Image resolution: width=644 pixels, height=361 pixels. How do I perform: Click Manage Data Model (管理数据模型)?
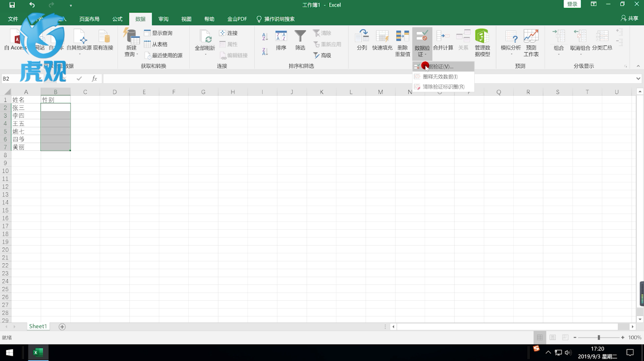click(482, 43)
